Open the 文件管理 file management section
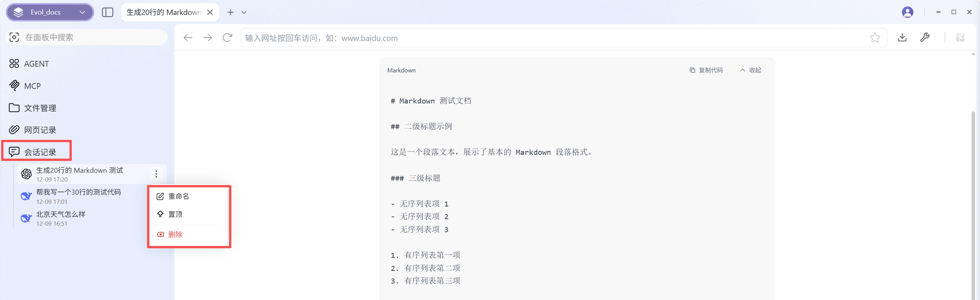980x300 pixels. pos(40,108)
